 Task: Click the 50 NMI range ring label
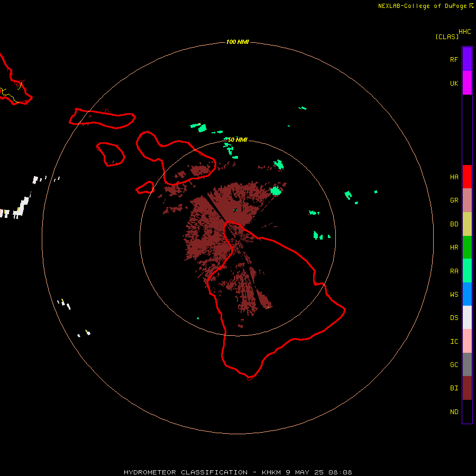[x=237, y=140]
